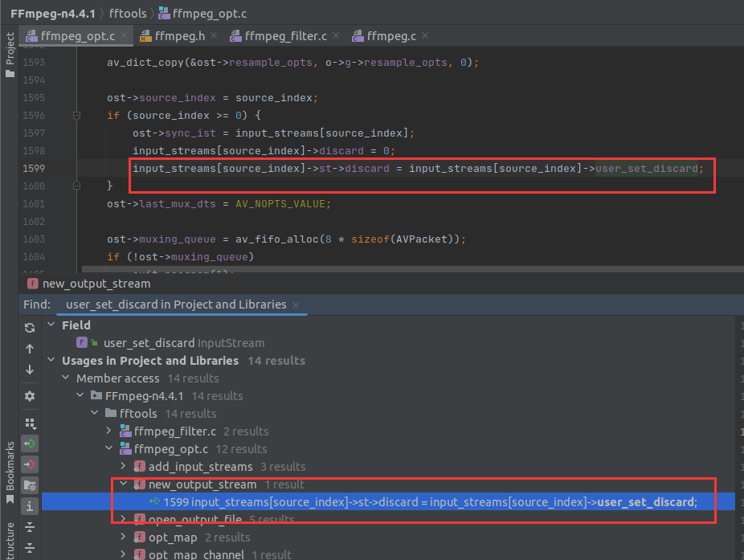744x560 pixels.
Task: Switch to the ffmpeg.h editor tab
Action: click(174, 35)
